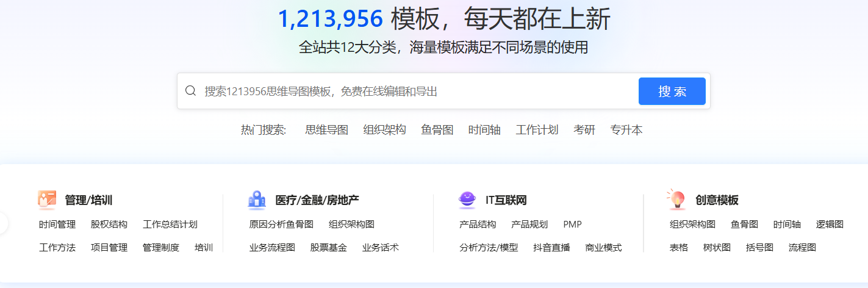Choose 抖音直播 link
The width and height of the screenshot is (868, 288).
[x=551, y=248]
